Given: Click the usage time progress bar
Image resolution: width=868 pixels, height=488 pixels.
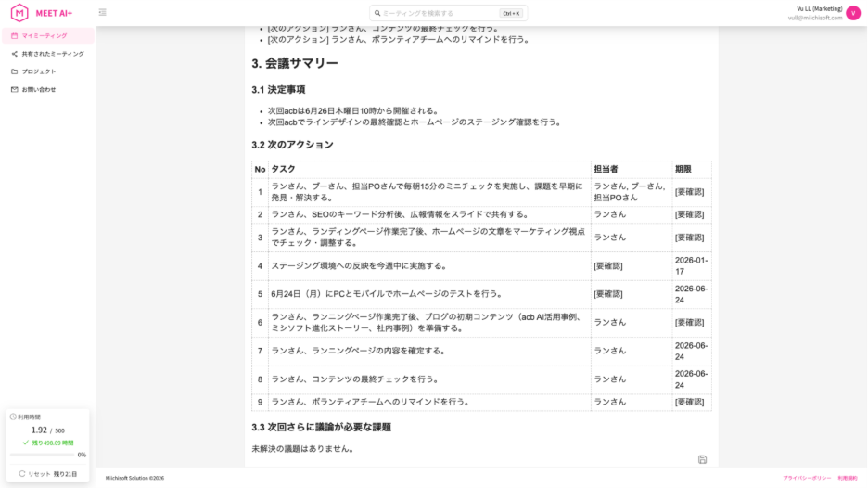Looking at the screenshot, I should 42,455.
